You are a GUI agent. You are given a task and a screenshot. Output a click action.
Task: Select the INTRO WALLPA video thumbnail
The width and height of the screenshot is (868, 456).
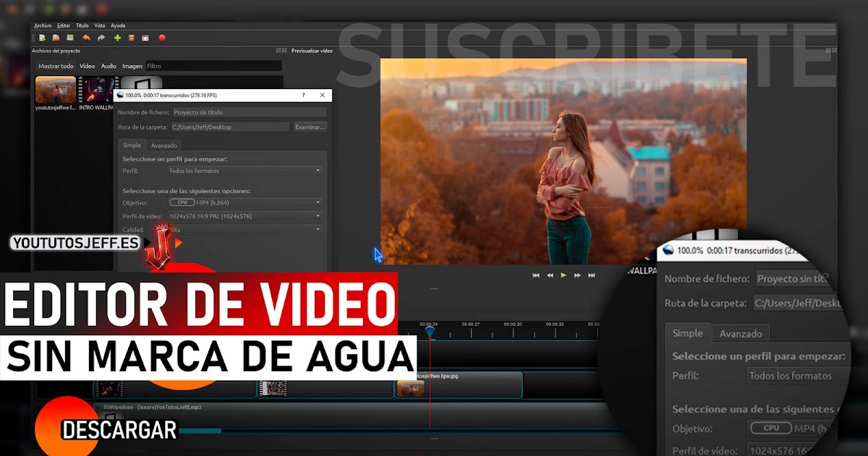[x=97, y=90]
